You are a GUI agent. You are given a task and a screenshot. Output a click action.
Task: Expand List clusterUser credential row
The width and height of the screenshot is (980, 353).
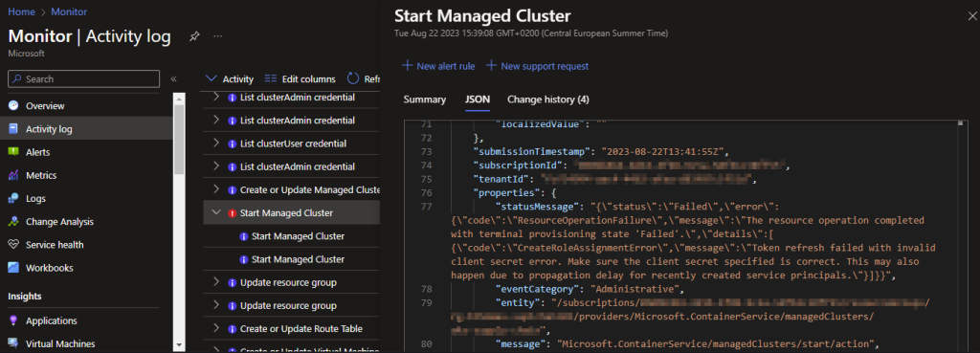[216, 143]
